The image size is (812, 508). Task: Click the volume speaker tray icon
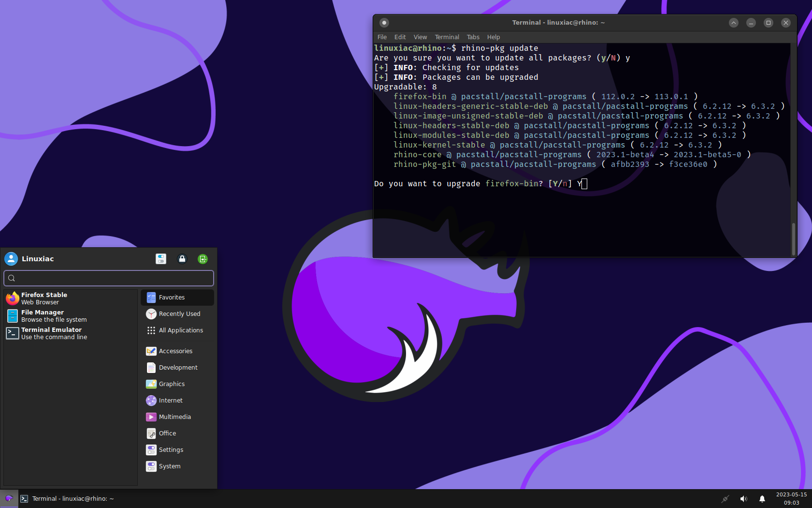(x=743, y=499)
